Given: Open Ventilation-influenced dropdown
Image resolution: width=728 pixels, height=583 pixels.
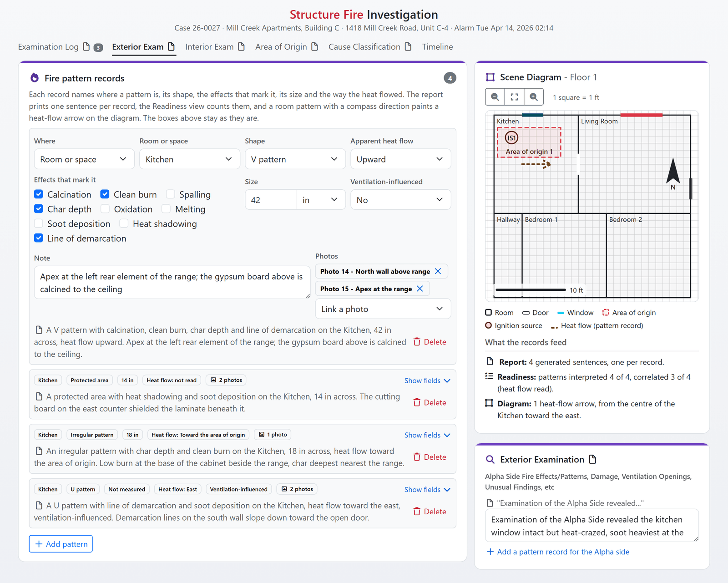Looking at the screenshot, I should coord(400,199).
